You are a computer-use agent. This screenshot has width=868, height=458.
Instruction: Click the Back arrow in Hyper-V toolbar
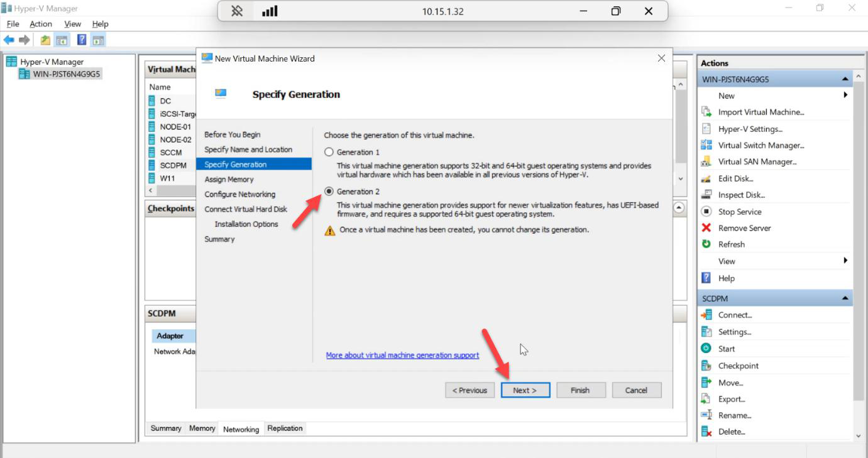(9, 40)
